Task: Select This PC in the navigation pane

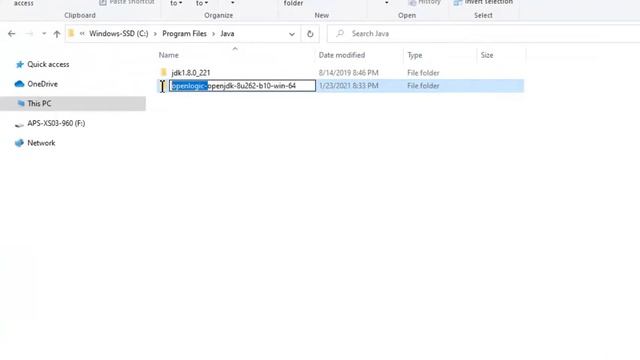Action: click(x=39, y=104)
